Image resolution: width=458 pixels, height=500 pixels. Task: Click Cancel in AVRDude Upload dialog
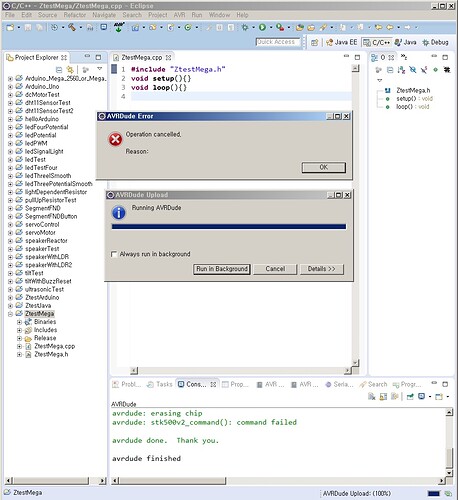275,269
